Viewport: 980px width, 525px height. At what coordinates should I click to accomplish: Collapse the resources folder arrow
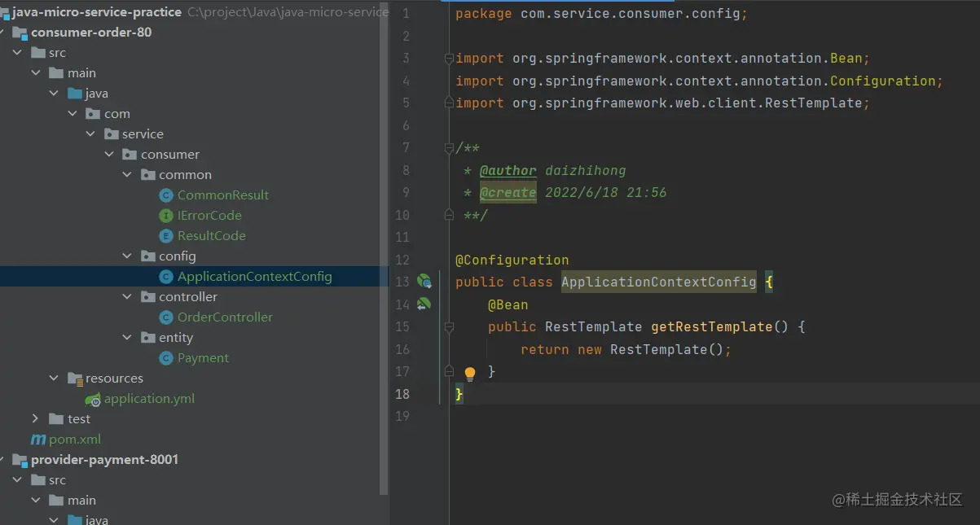54,378
